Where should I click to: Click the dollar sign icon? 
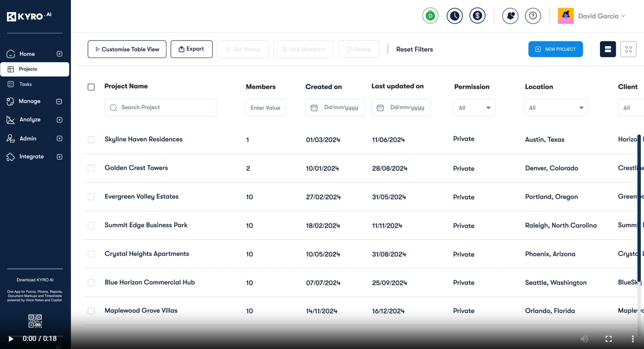click(477, 16)
